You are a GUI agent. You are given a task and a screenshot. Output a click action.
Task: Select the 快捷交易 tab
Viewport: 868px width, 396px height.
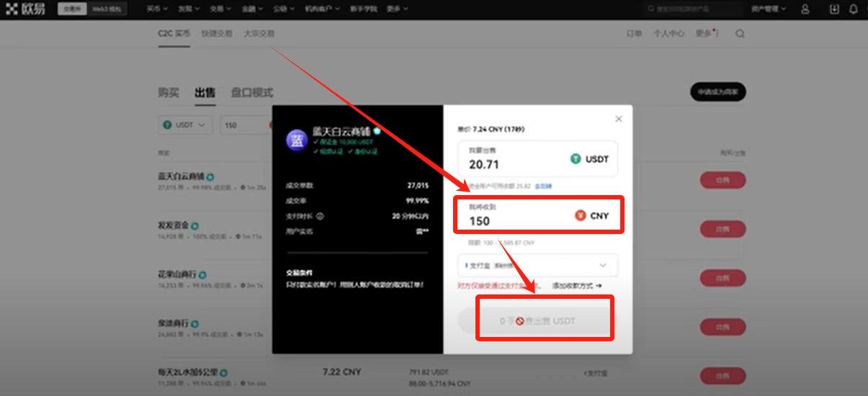pyautogui.click(x=217, y=34)
